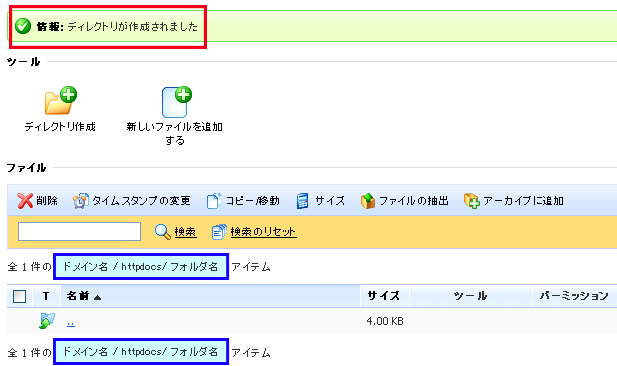Click the アーカイブに追加 toolbar label
Screen dimensions: 617x366
click(523, 201)
